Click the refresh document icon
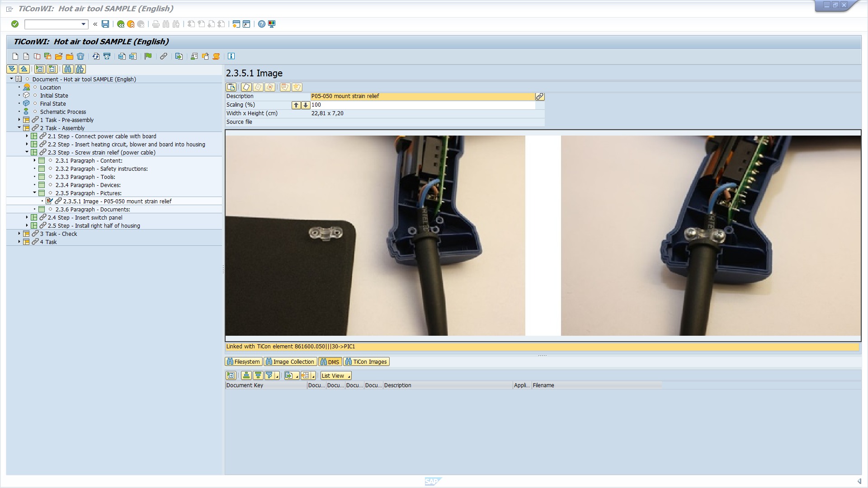This screenshot has height=488, width=868. point(96,56)
